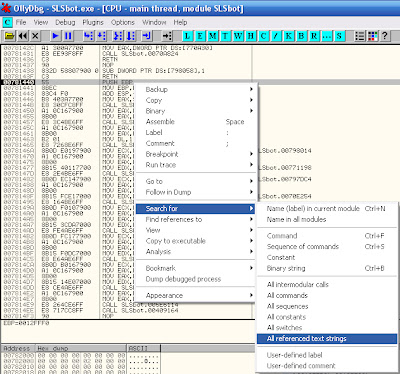
Task: Open References window with the R button
Action: (x=314, y=36)
